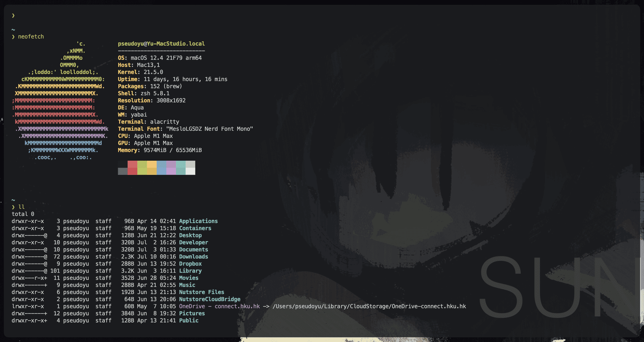Click the 'Applications' directory name
This screenshot has height=342, width=644.
click(198, 221)
